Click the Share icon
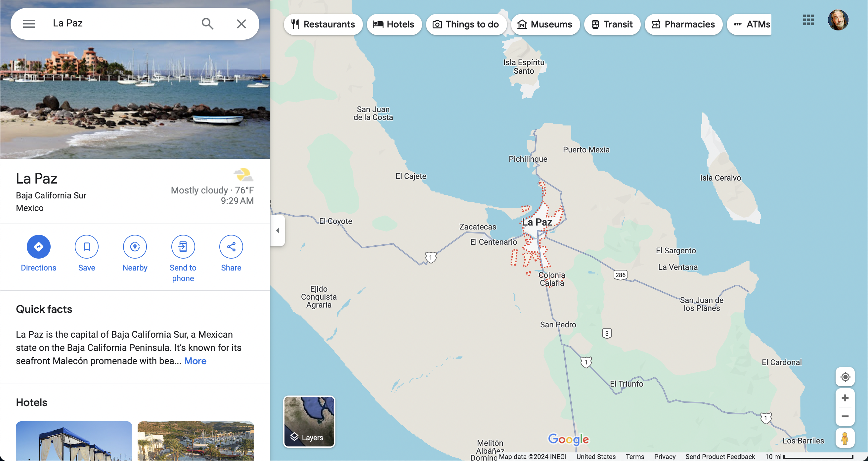868x461 pixels. [231, 247]
